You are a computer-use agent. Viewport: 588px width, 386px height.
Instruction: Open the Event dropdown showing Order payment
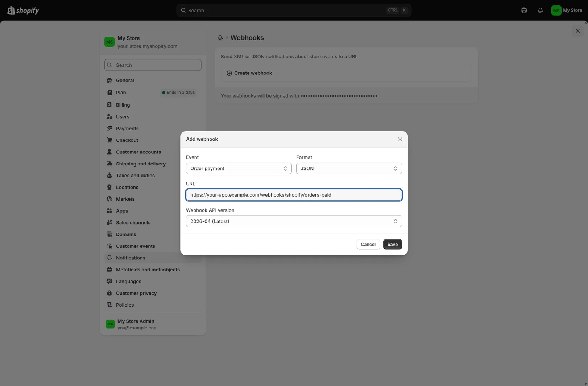[239, 168]
